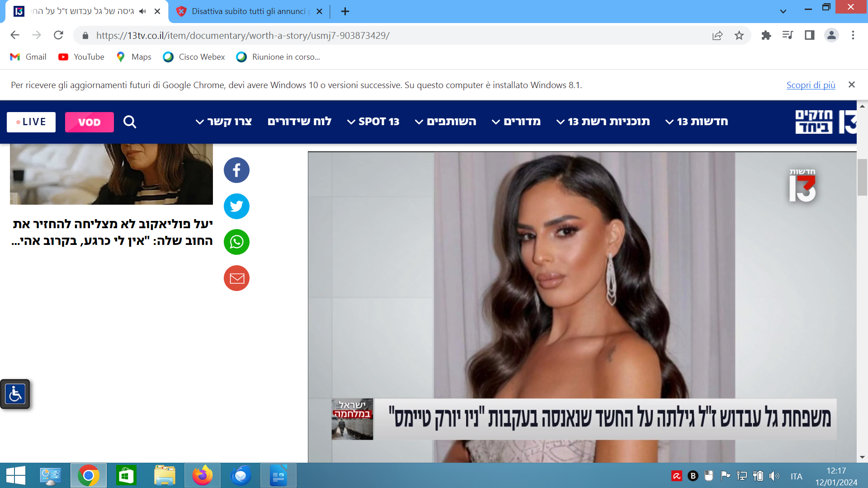Open Firefox from the taskbar

(202, 475)
